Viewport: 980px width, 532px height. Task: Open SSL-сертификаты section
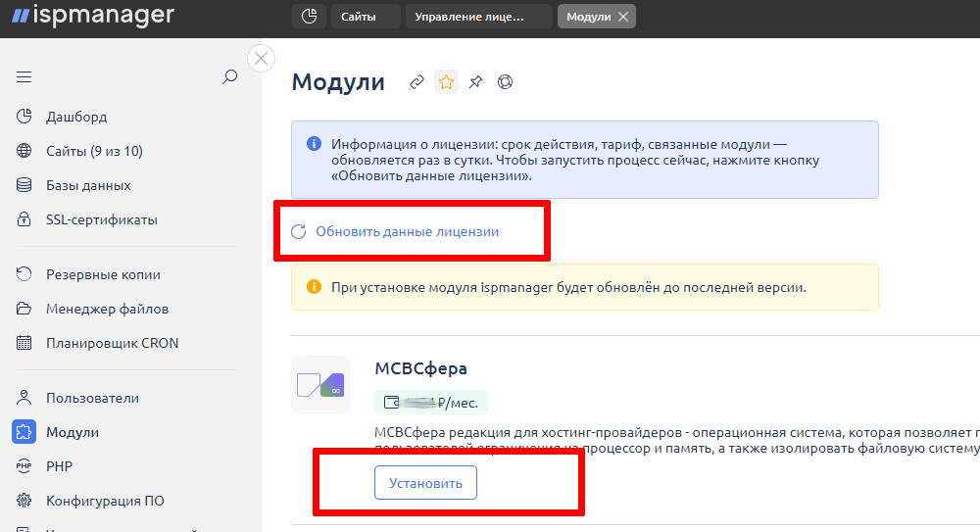(x=101, y=219)
